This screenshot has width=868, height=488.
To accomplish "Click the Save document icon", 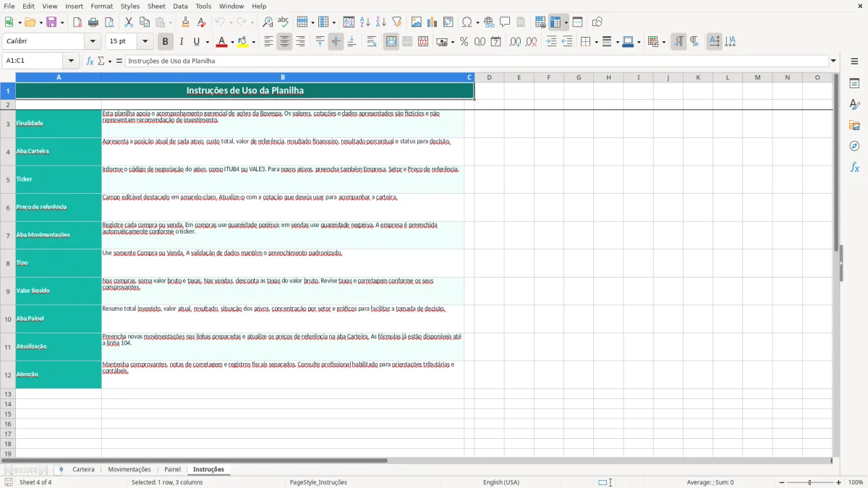I will pyautogui.click(x=51, y=22).
